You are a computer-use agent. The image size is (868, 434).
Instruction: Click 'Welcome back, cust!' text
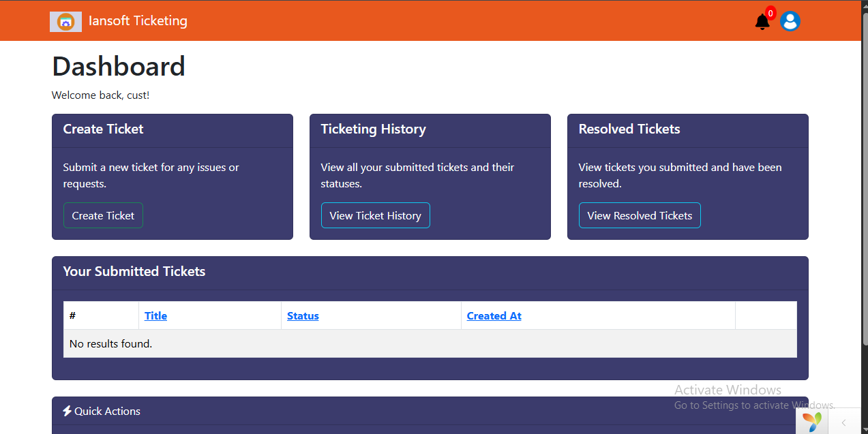pyautogui.click(x=100, y=95)
